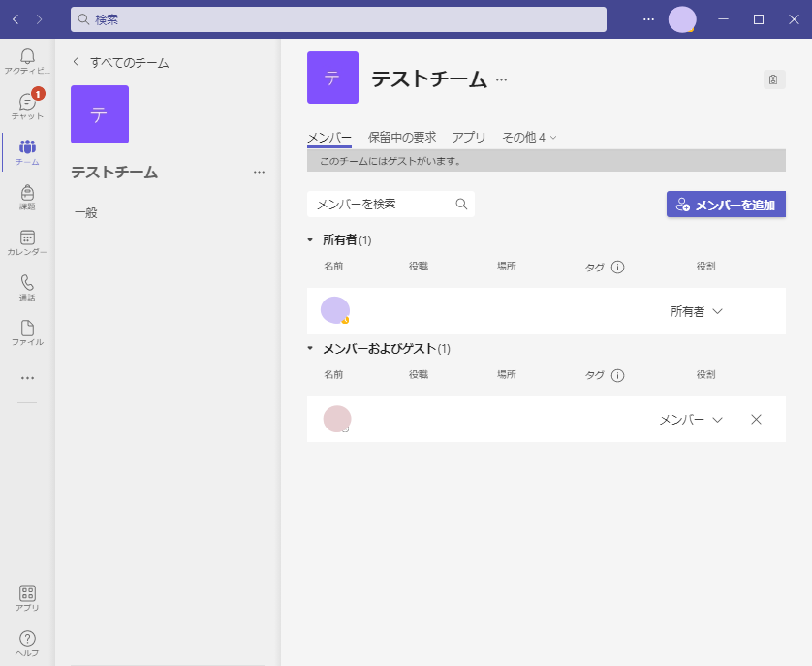Show tag info icon in members table
The image size is (812, 666).
[x=617, y=375]
